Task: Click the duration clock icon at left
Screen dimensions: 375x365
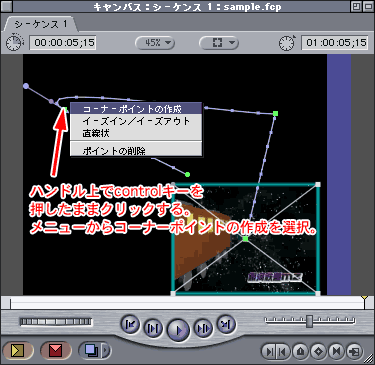Action: coord(15,43)
